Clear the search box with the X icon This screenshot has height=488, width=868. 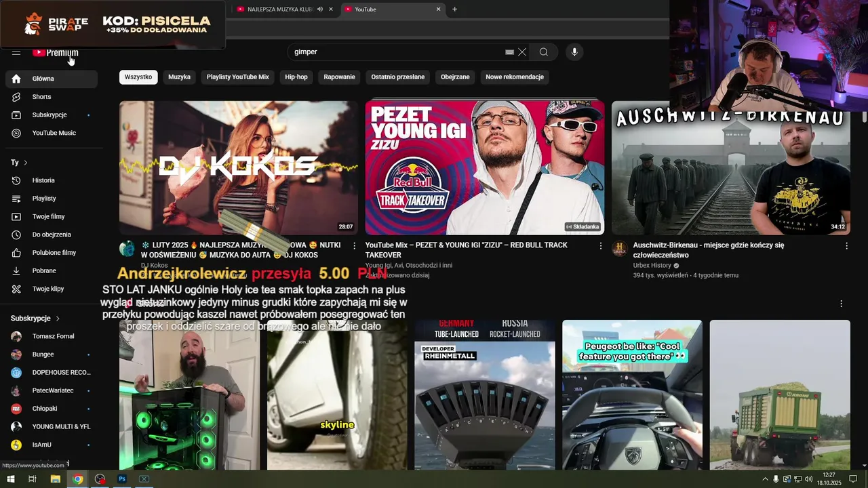(x=522, y=52)
